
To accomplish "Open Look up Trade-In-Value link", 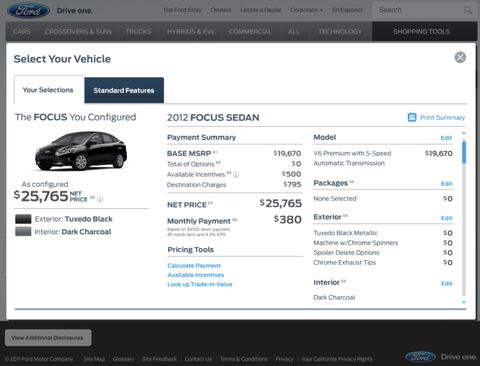I will (200, 284).
